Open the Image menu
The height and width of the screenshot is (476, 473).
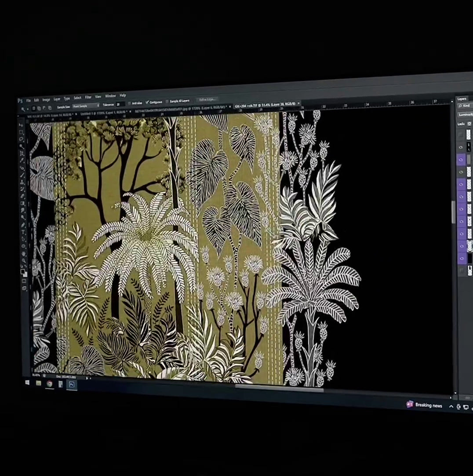pos(46,99)
